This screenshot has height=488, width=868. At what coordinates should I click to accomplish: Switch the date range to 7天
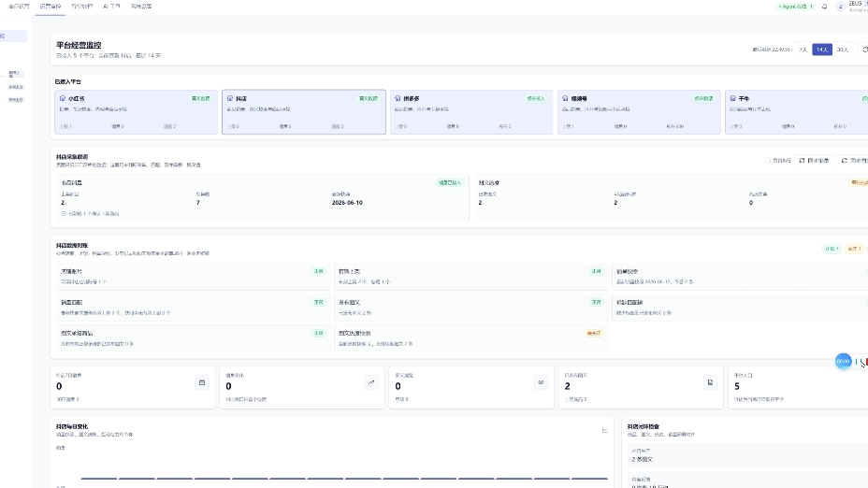point(803,50)
